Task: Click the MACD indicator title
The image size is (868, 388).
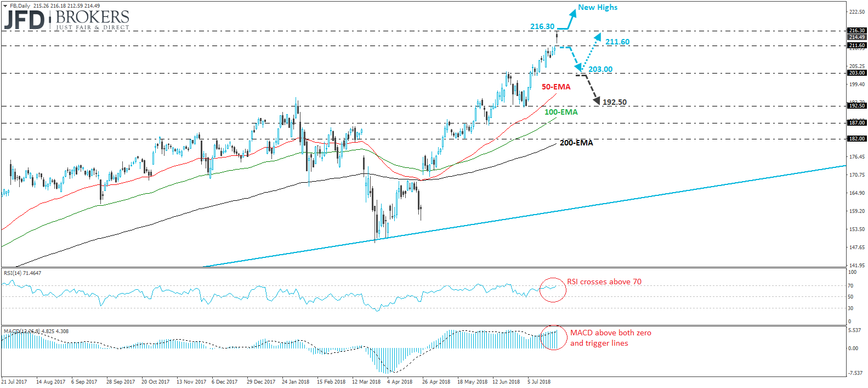Action: coord(36,331)
